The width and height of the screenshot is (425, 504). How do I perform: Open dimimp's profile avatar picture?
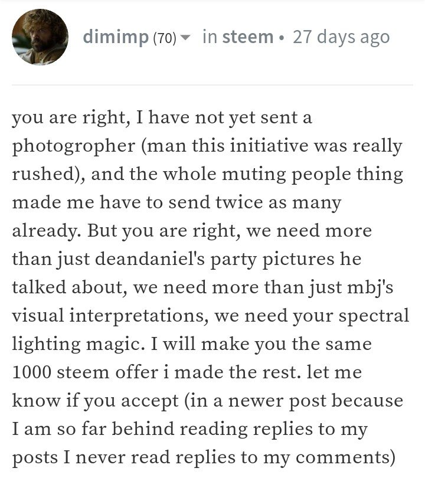40,37
